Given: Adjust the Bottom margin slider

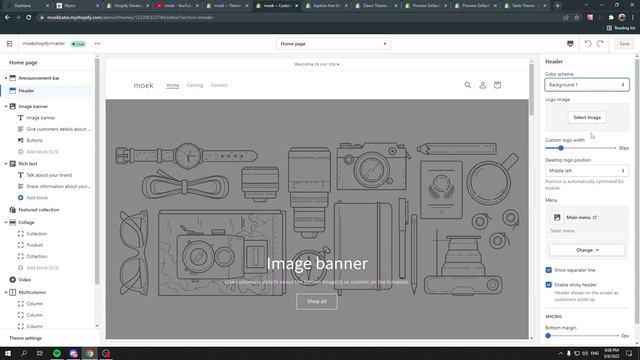Looking at the screenshot, I should point(548,336).
